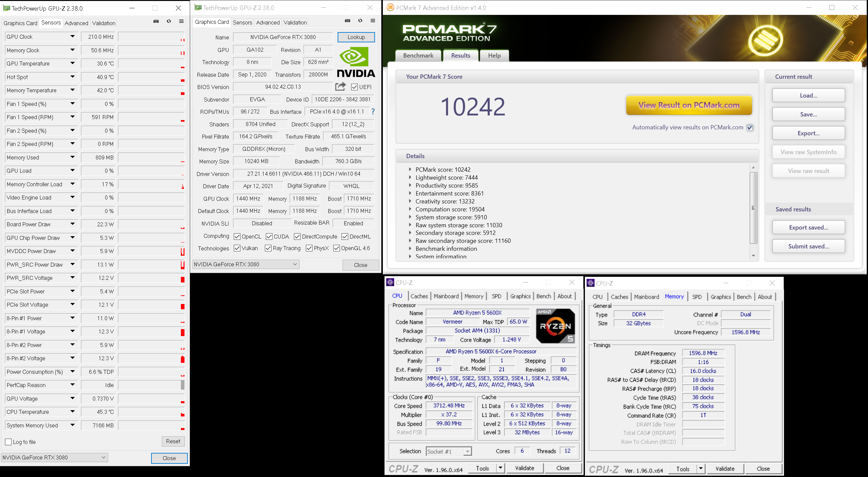Open the hamburger menu in GPU-Z Graphics Card window
The width and height of the screenshot is (868, 477).
(x=373, y=21)
